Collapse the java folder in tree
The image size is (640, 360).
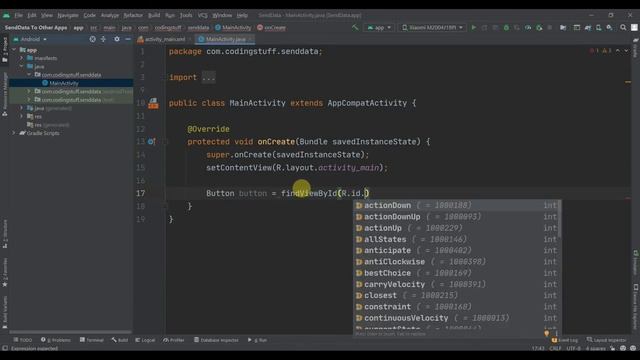(x=22, y=67)
